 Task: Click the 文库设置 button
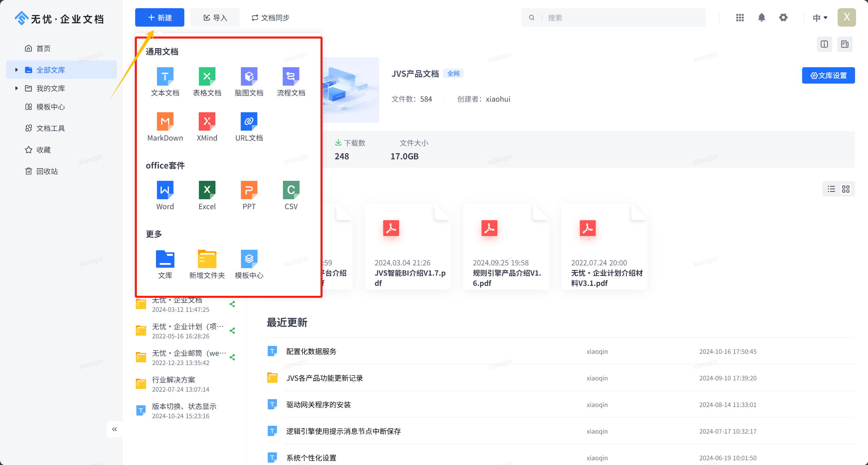click(x=828, y=75)
